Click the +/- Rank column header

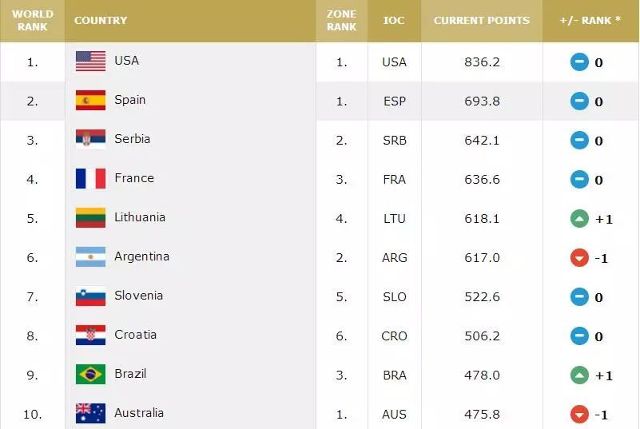[590, 20]
